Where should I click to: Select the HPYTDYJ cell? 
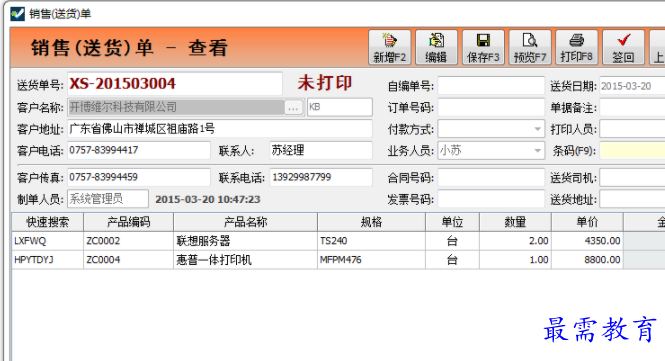48,260
